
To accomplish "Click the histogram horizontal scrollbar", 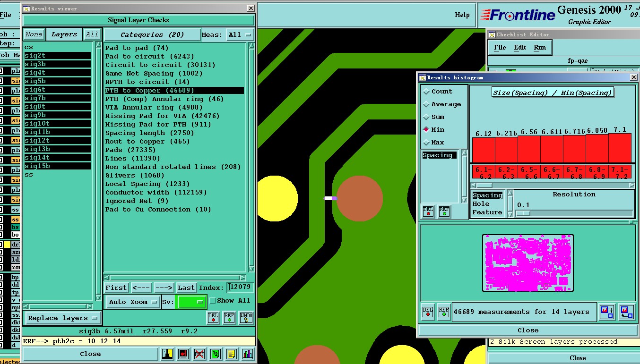I will click(x=552, y=185).
